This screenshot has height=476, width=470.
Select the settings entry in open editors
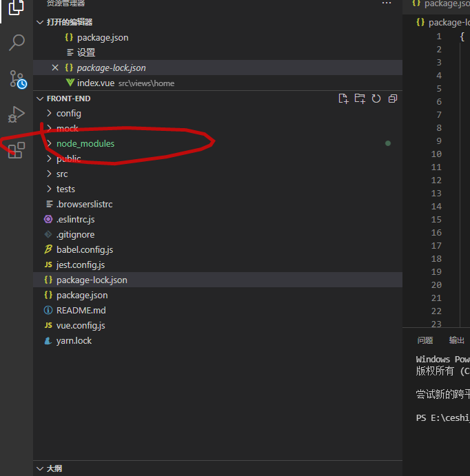218,52
